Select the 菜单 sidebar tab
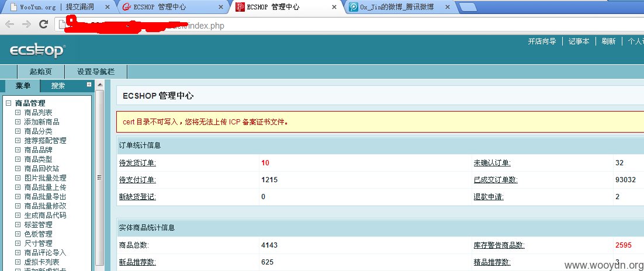This screenshot has width=644, height=271. (23, 86)
